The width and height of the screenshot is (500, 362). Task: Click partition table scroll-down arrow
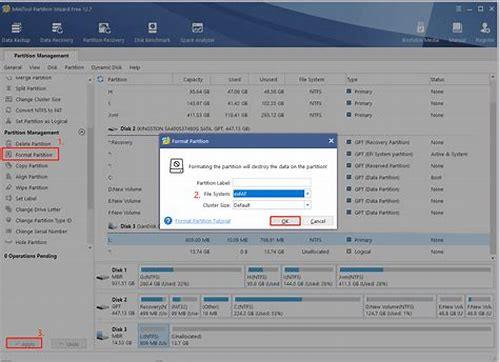click(x=493, y=258)
